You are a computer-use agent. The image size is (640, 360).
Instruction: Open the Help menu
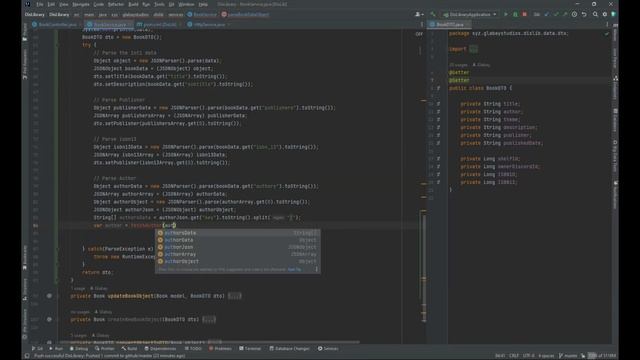point(203,4)
